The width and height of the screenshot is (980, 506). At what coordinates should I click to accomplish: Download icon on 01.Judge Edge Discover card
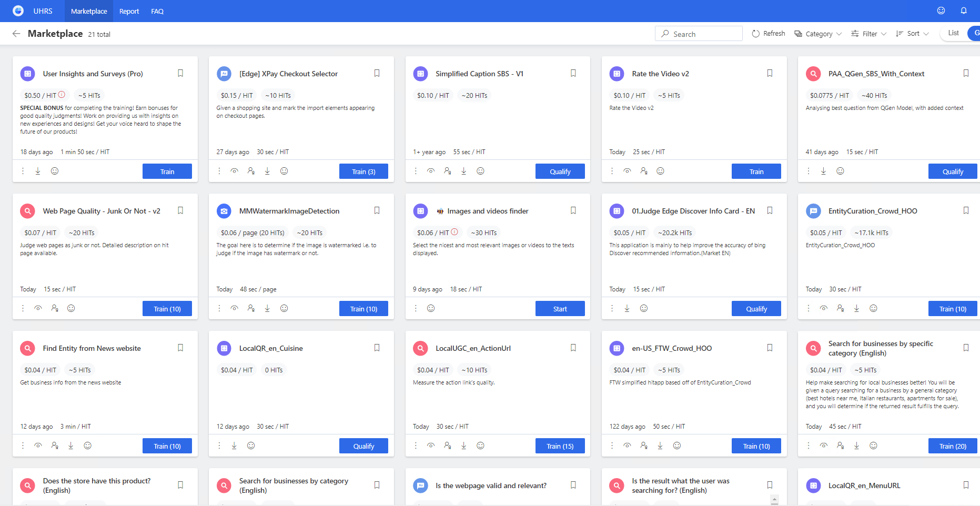coord(627,308)
